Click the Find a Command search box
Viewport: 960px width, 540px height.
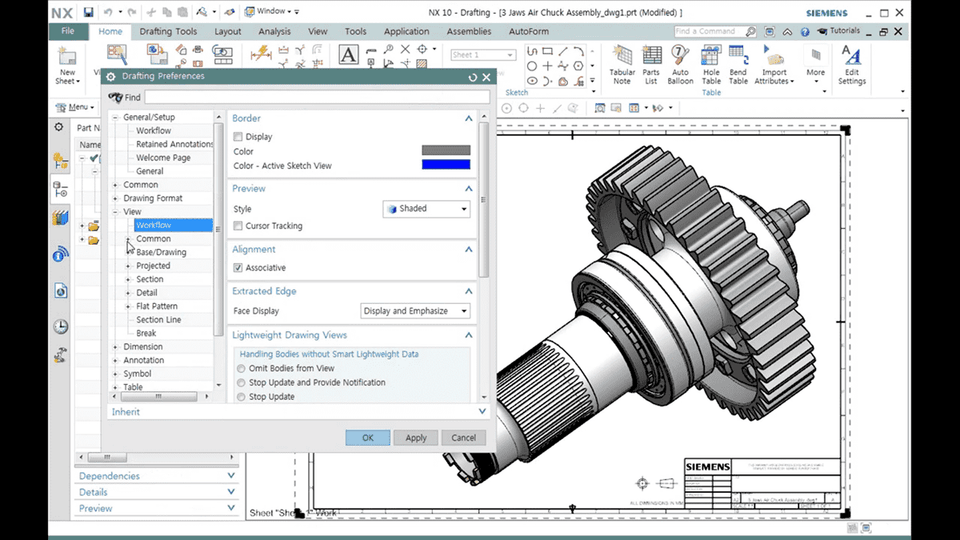click(x=715, y=31)
